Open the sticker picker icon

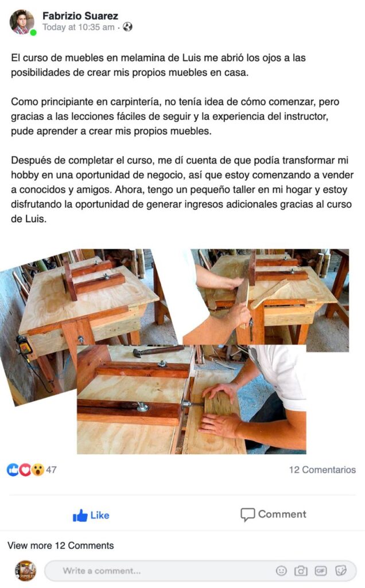[x=341, y=571]
